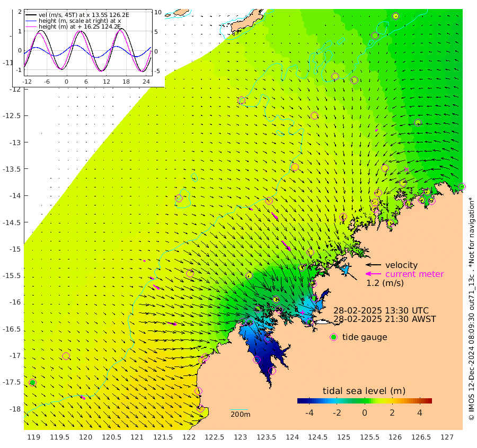Viewport: 477px width, 448px height.
Task: Click the '10' right-axis label on the inset plot
Action: pos(158,13)
